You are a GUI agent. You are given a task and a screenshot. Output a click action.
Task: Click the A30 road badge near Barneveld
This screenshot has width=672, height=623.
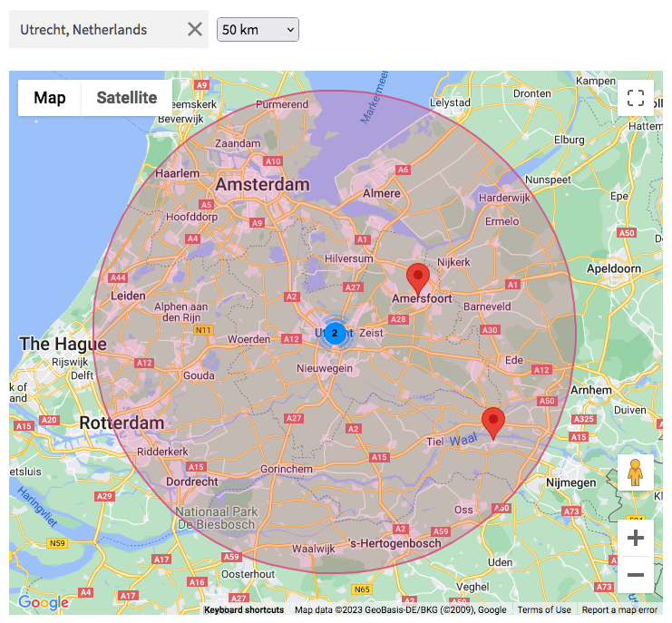(x=490, y=330)
